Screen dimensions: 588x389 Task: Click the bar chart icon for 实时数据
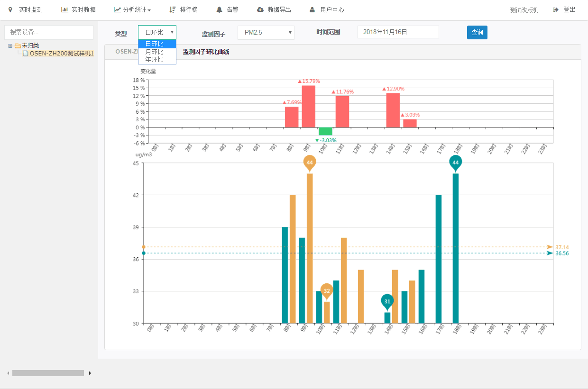point(64,9)
